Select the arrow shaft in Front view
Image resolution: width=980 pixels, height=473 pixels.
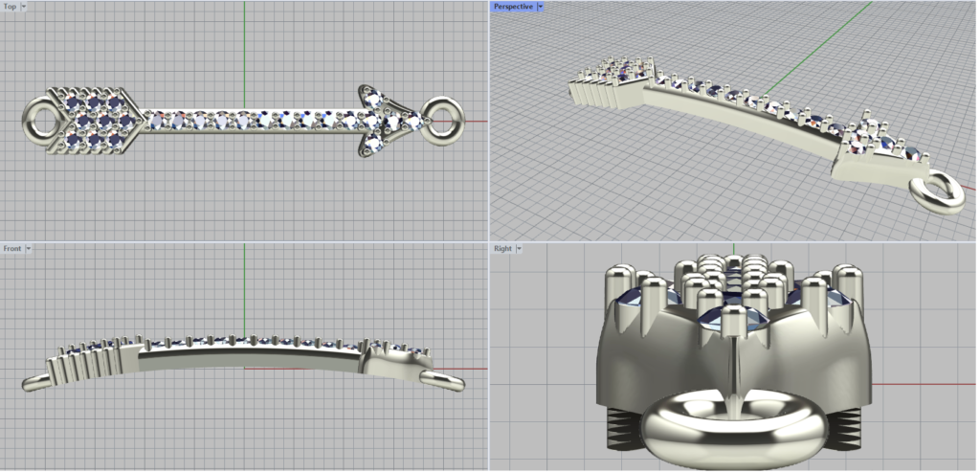pyautogui.click(x=249, y=356)
